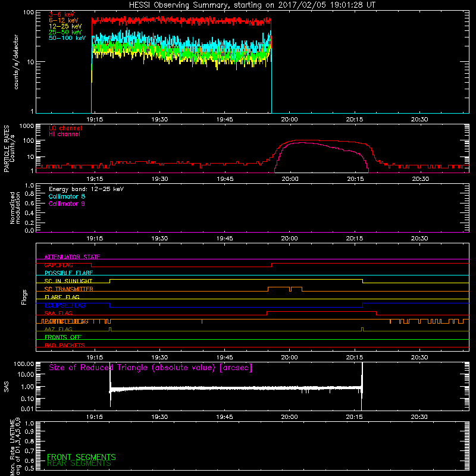Click the Mon. Rate LIVETIME axis label
The height and width of the screenshot is (476, 476).
point(15,447)
